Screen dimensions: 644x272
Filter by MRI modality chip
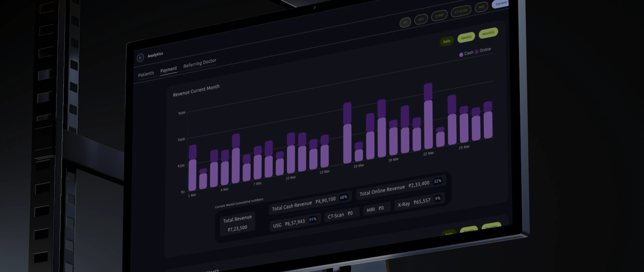[x=481, y=7]
